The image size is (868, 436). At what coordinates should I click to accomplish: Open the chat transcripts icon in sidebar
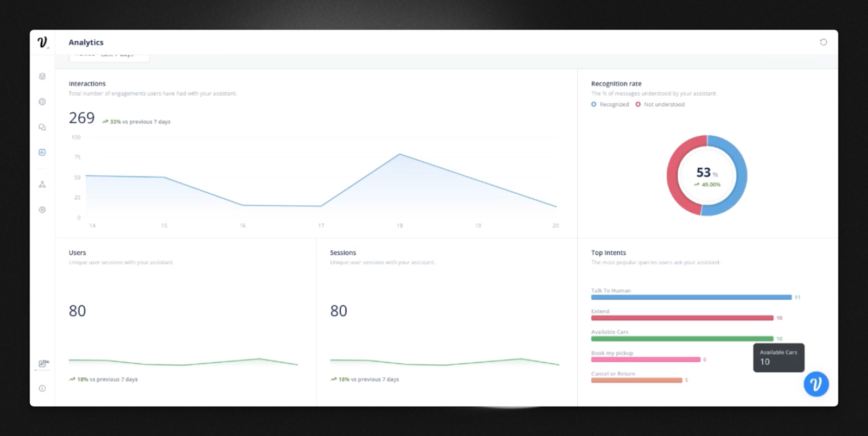point(42,127)
